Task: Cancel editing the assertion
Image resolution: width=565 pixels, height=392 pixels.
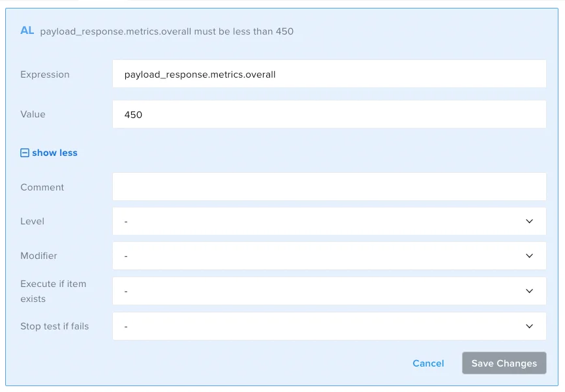Action: 428,363
